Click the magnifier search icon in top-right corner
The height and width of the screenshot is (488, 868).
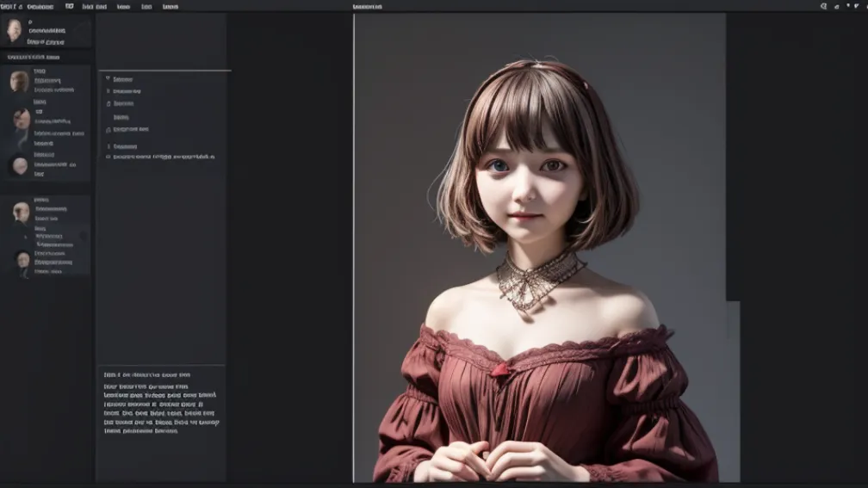[x=823, y=6]
